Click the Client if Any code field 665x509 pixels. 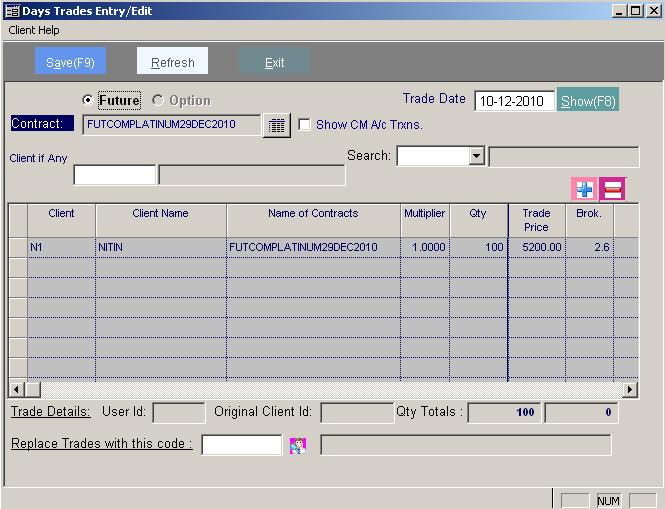(115, 175)
